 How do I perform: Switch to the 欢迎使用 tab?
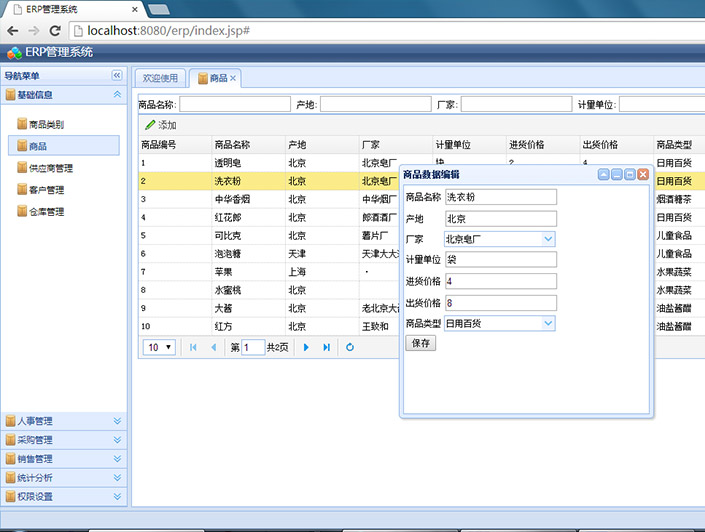160,78
